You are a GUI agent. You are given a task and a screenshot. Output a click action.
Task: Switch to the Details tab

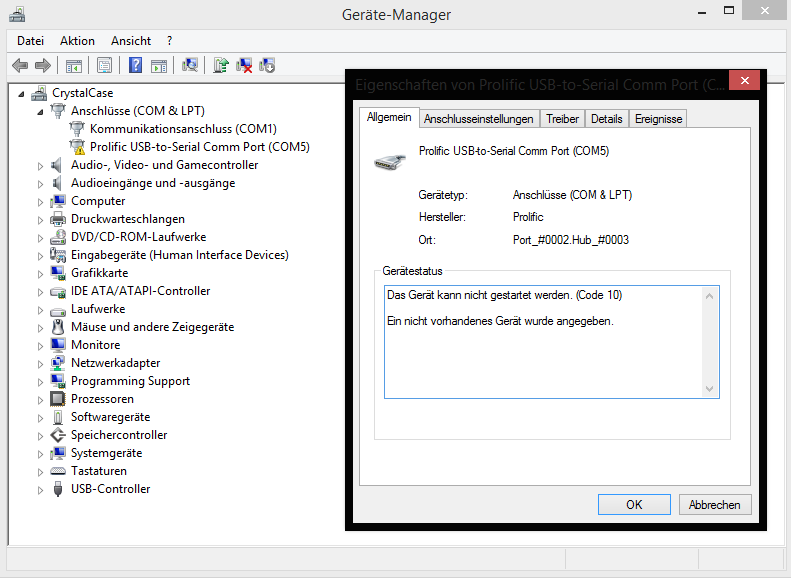606,119
